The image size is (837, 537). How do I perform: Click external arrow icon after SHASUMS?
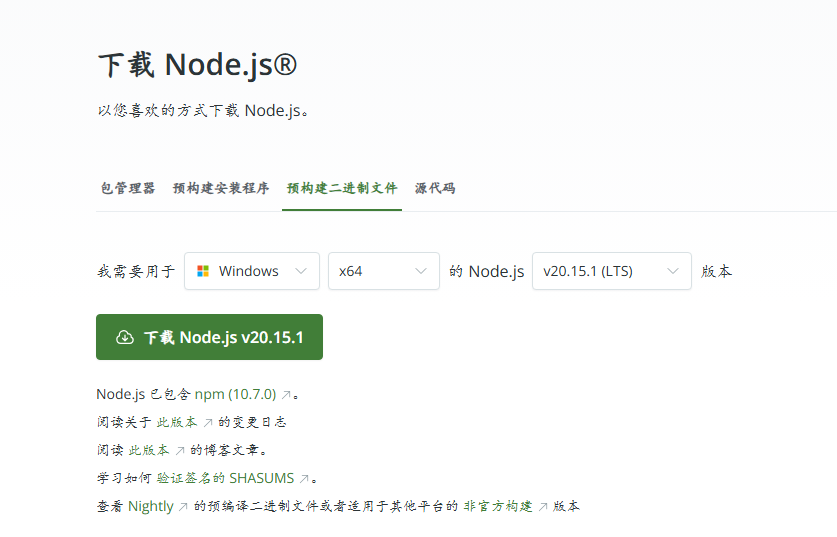click(x=304, y=479)
